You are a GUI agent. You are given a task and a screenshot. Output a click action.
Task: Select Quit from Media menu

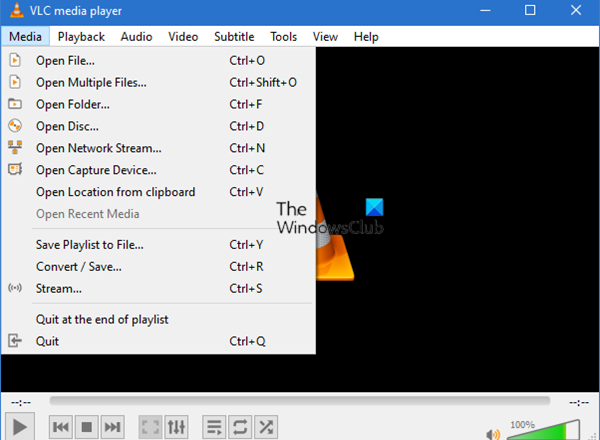tap(158, 341)
